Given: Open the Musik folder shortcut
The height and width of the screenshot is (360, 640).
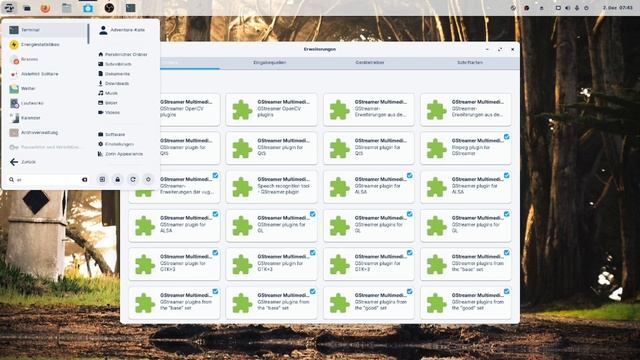Looking at the screenshot, I should [x=108, y=93].
